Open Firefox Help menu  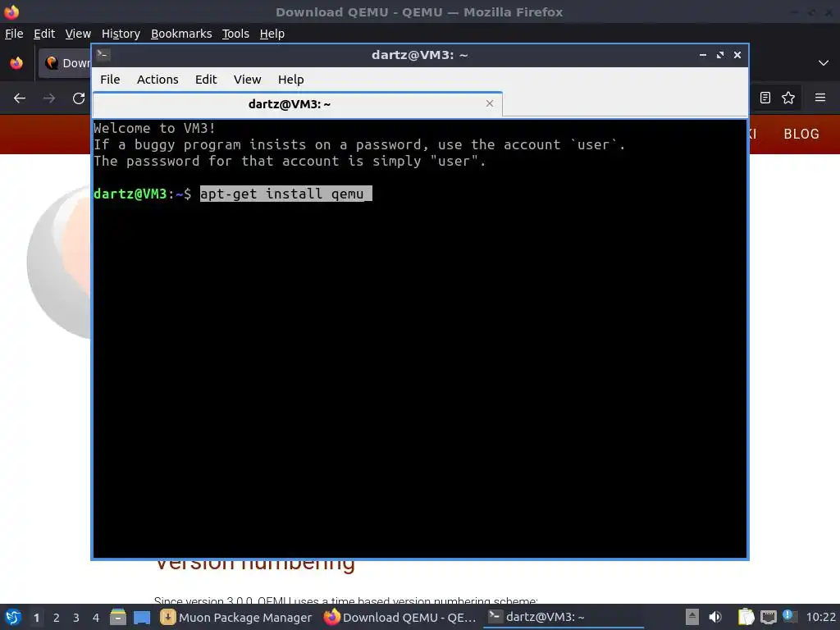[272, 34]
